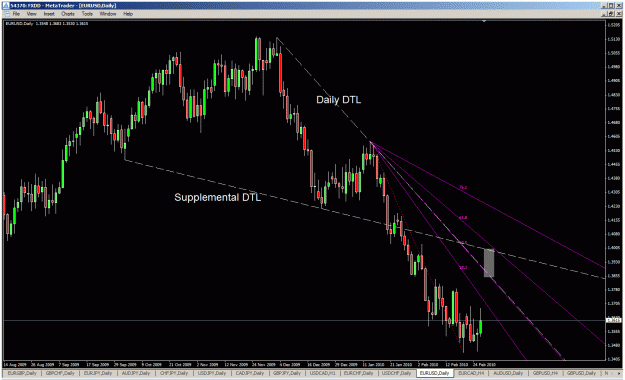The width and height of the screenshot is (625, 380).
Task: Click the '14 Aug 2009' date axis label
Action: pyautogui.click(x=15, y=364)
